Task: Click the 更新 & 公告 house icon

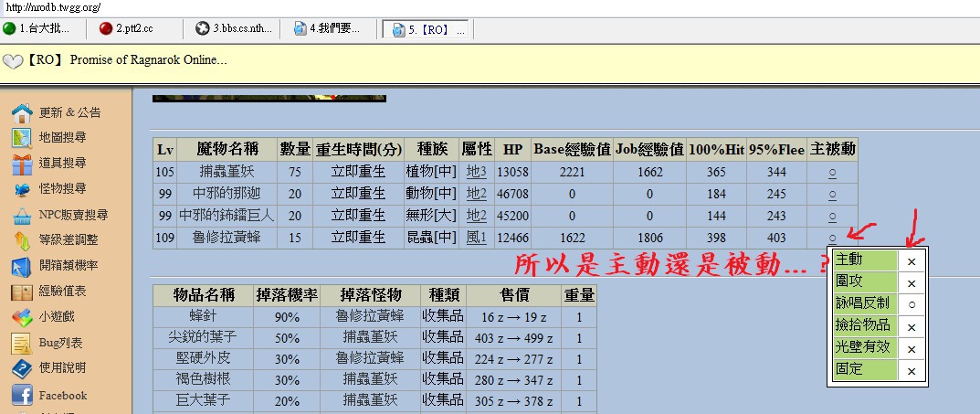Action: 23,113
